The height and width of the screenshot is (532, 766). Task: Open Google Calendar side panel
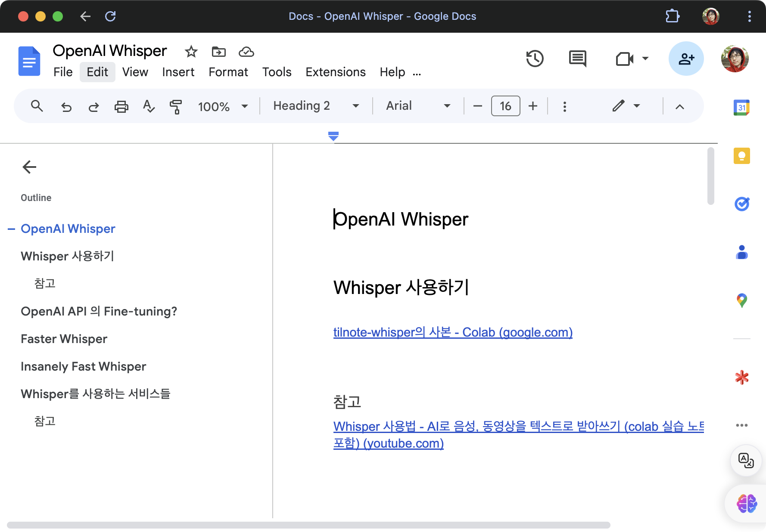tap(741, 107)
